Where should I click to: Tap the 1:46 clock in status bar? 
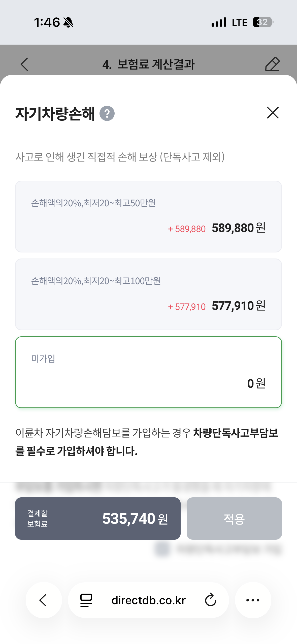(47, 22)
